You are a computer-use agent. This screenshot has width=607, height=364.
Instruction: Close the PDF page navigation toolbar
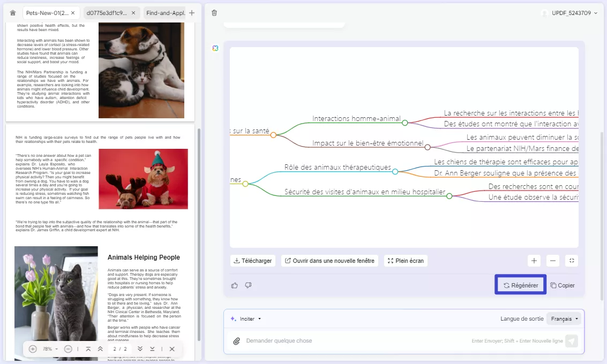tap(172, 349)
